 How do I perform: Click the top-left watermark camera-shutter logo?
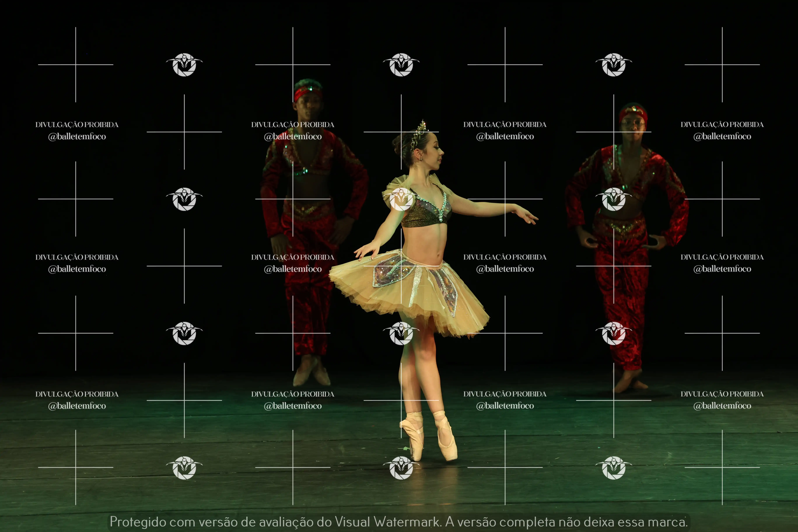pyautogui.click(x=184, y=64)
